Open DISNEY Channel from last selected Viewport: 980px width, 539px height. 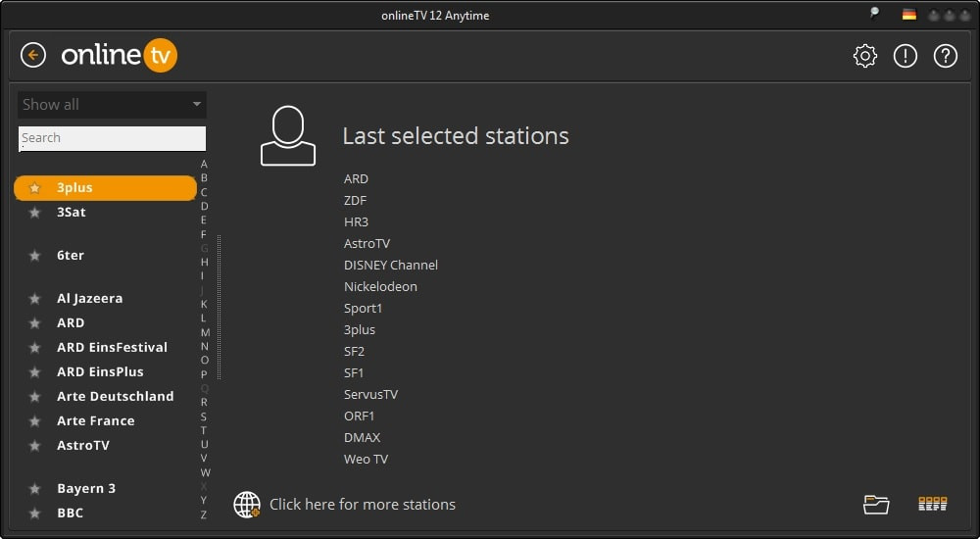pyautogui.click(x=391, y=266)
